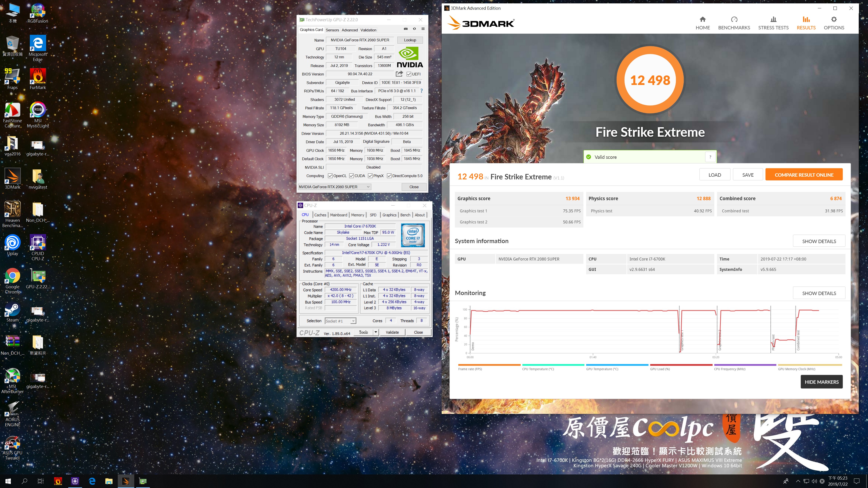Open 3DMark BENCHMARKS section
This screenshot has height=488, width=868.
coord(734,23)
